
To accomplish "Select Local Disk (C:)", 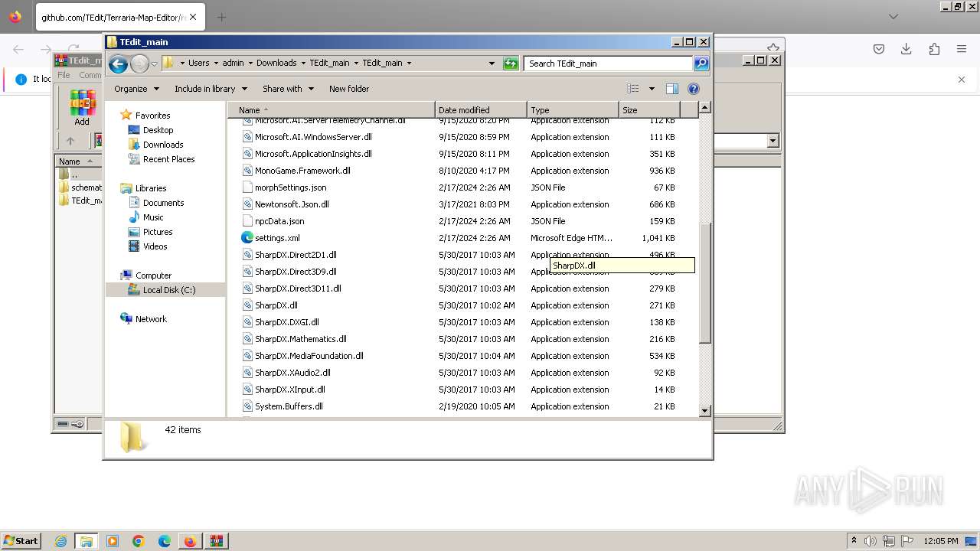I will click(x=168, y=290).
